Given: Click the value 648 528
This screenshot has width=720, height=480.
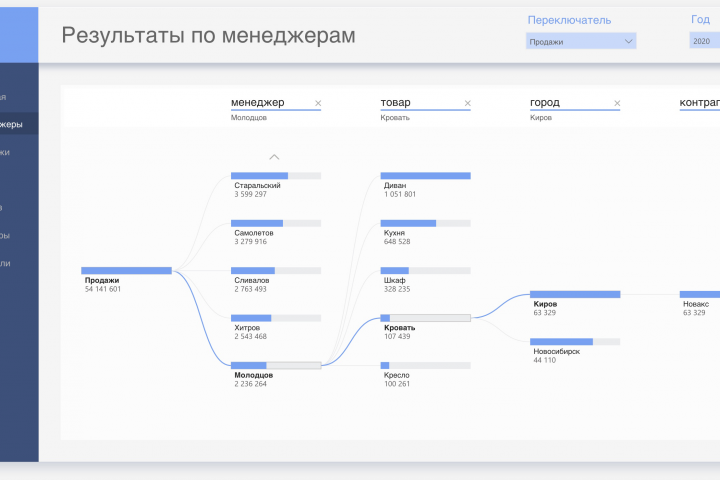Looking at the screenshot, I should (x=397, y=242).
